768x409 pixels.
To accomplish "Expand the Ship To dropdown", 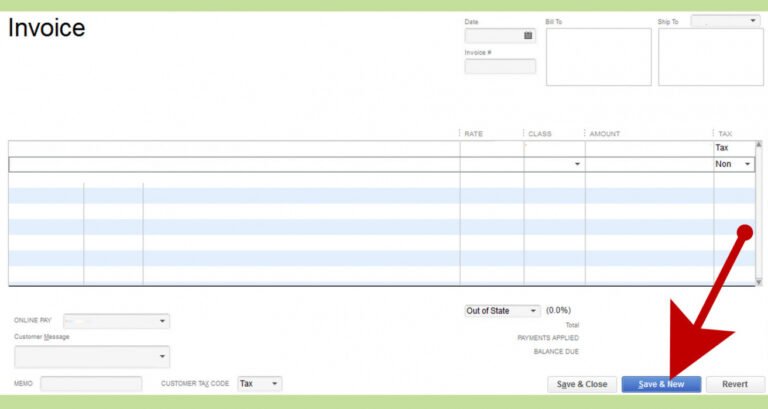I will click(x=753, y=21).
